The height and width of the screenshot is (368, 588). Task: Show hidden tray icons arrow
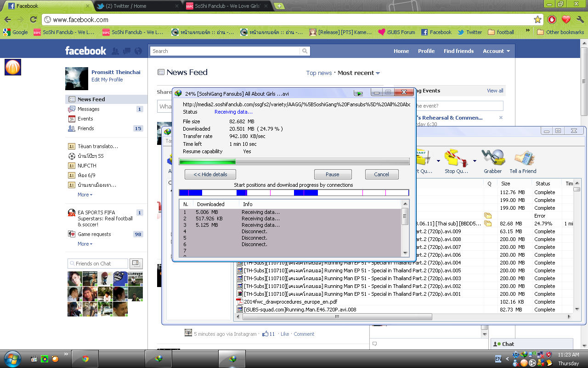[x=508, y=358]
